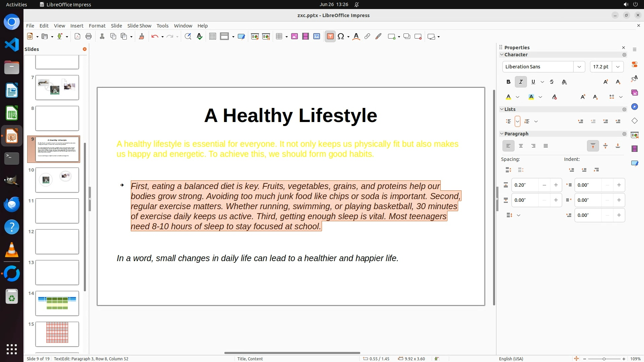Click the Display Grid icon
The height and width of the screenshot is (362, 644).
coord(212,37)
